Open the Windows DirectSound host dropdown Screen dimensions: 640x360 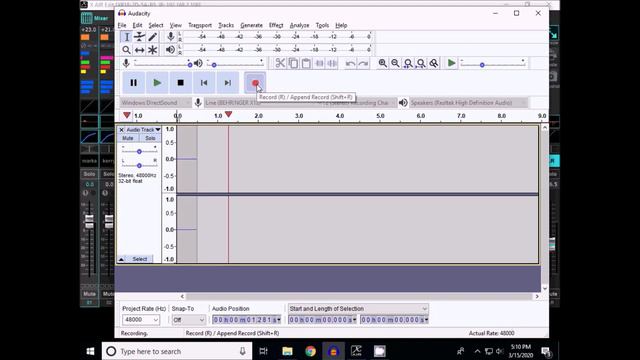coord(156,103)
